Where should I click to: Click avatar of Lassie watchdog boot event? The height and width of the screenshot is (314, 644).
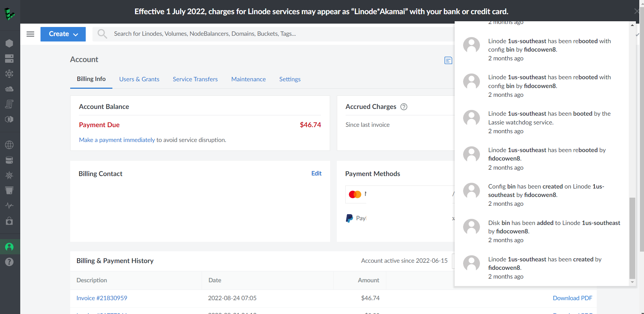click(x=472, y=118)
